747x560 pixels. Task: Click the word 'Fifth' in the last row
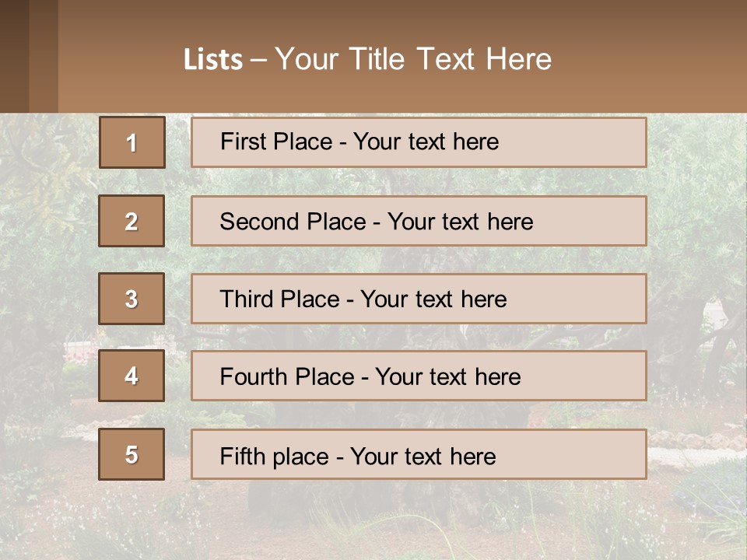tap(242, 456)
